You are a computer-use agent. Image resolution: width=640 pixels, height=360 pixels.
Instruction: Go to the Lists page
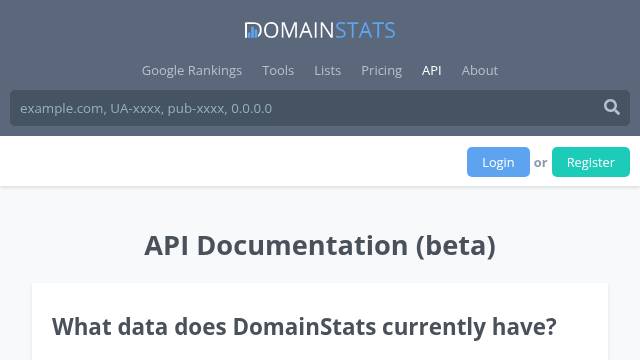click(327, 71)
